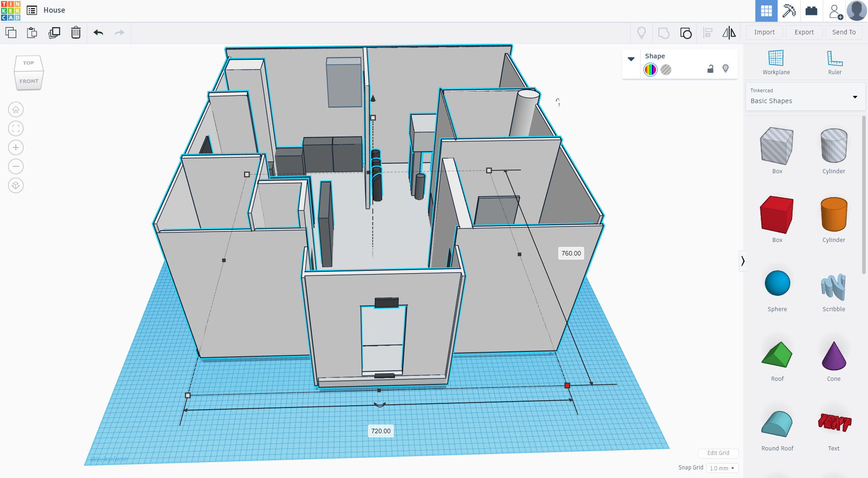Collapse the Shape inspector panel
The height and width of the screenshot is (478, 868).
pos(631,59)
